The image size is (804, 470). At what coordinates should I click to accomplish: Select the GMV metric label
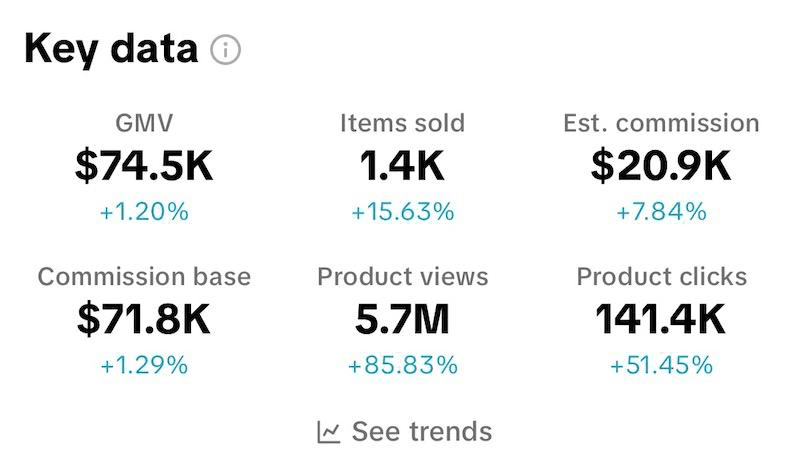144,123
